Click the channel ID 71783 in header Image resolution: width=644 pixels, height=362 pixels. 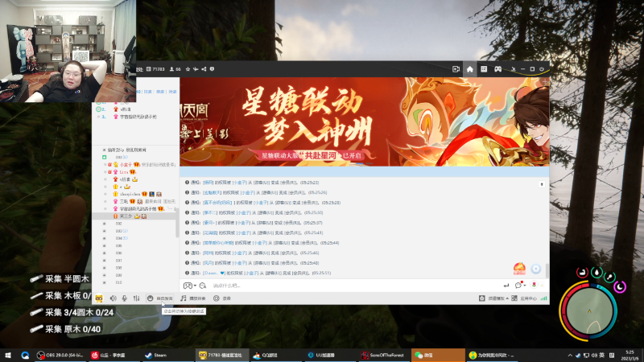(155, 69)
